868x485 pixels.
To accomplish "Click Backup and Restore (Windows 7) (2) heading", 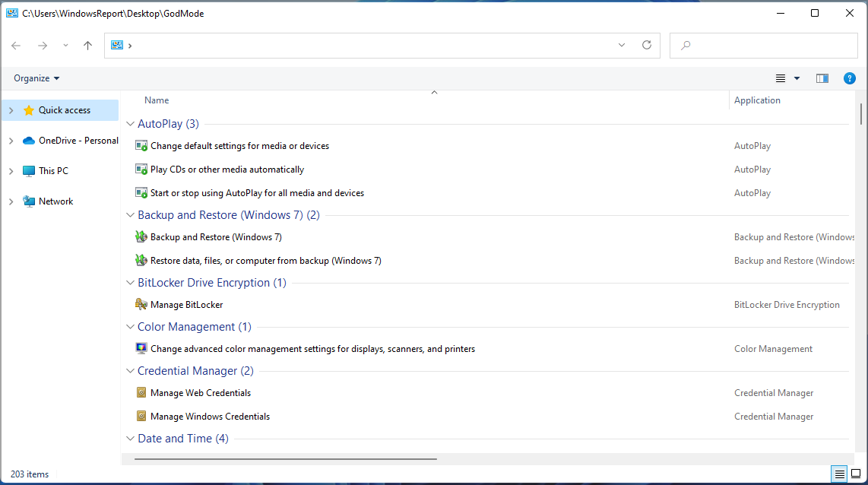I will [229, 215].
